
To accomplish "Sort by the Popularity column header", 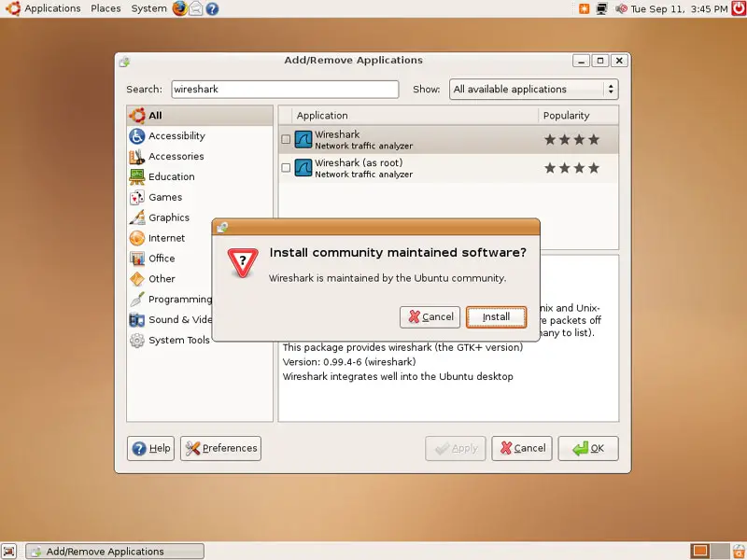I will (x=578, y=116).
